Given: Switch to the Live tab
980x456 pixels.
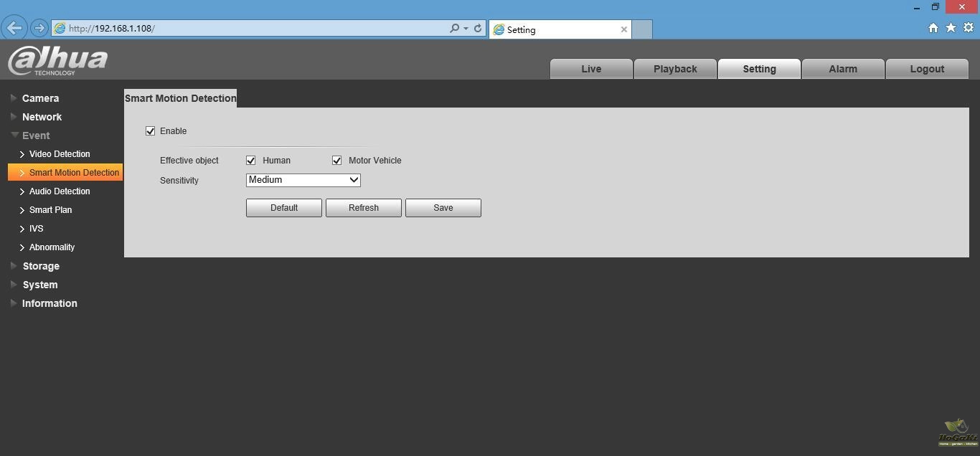Looking at the screenshot, I should pos(591,69).
